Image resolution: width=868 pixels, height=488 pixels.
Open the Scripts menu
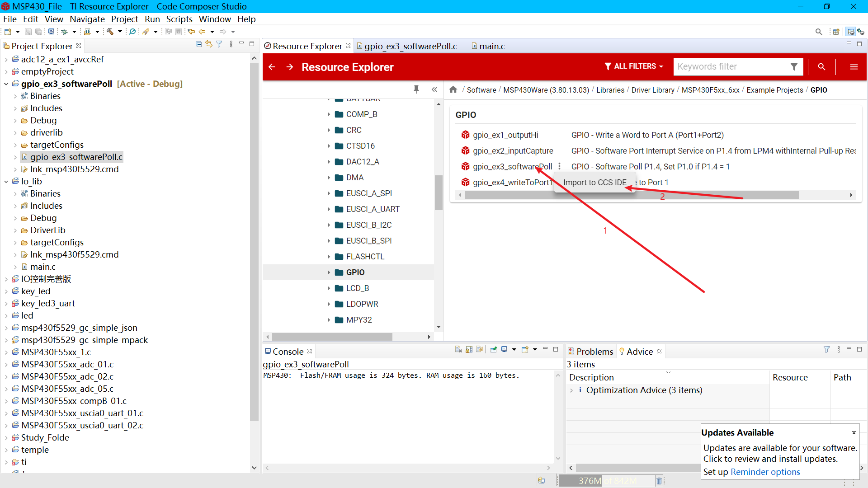click(x=179, y=19)
